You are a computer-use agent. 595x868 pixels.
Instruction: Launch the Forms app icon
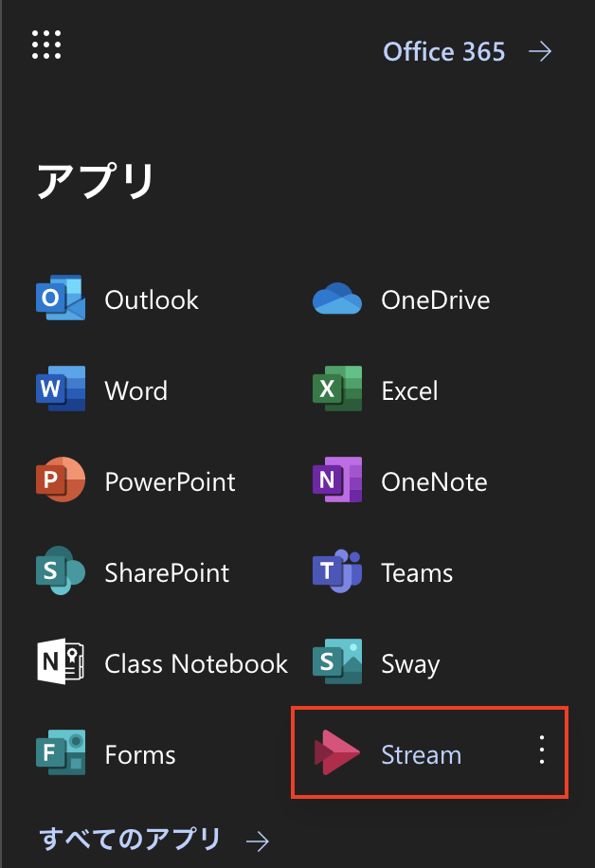[61, 751]
